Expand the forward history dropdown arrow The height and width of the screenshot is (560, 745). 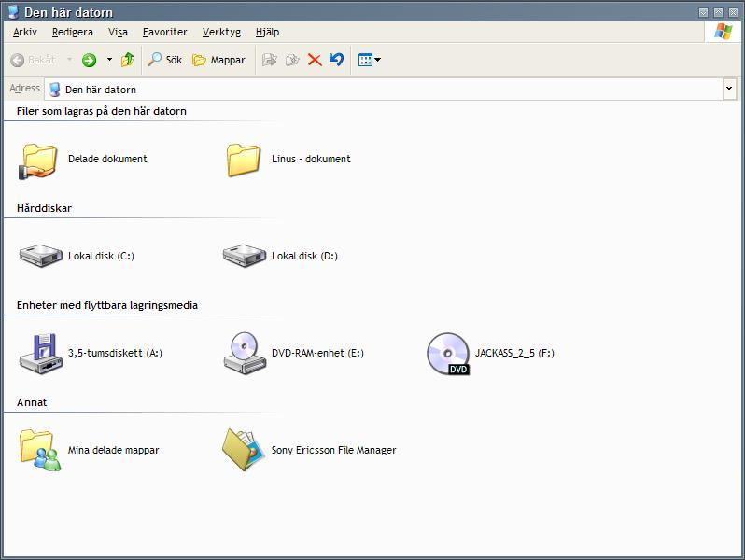[x=109, y=60]
